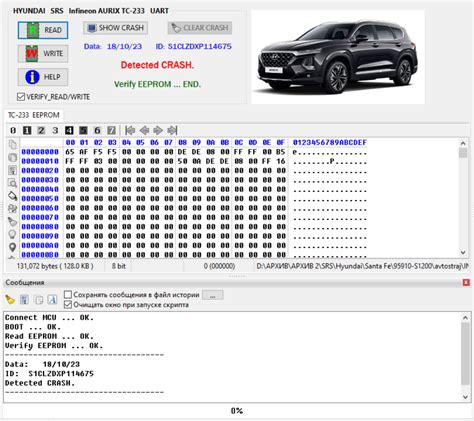Click byte '50' in row 00000010
474x421 pixels.
(182, 161)
